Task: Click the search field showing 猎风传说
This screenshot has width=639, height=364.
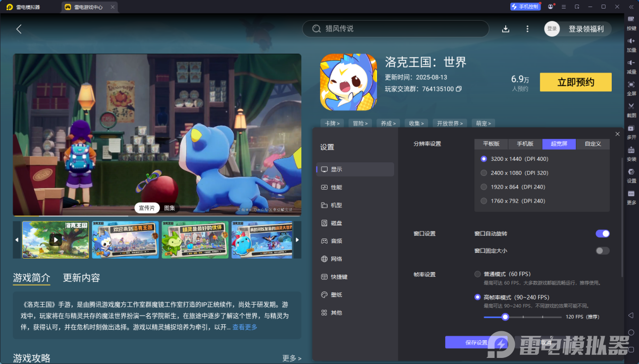Action: tap(396, 29)
